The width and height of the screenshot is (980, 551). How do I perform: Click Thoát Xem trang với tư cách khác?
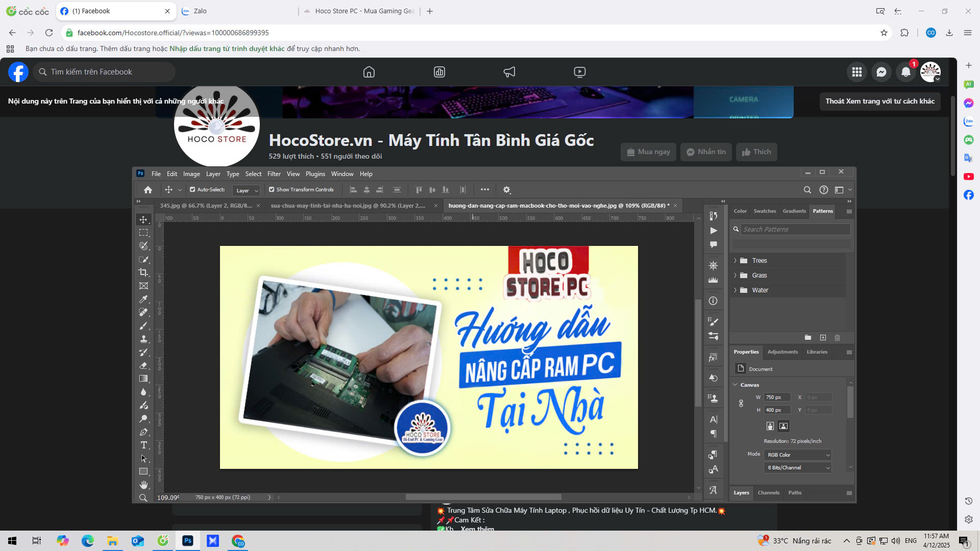click(880, 101)
